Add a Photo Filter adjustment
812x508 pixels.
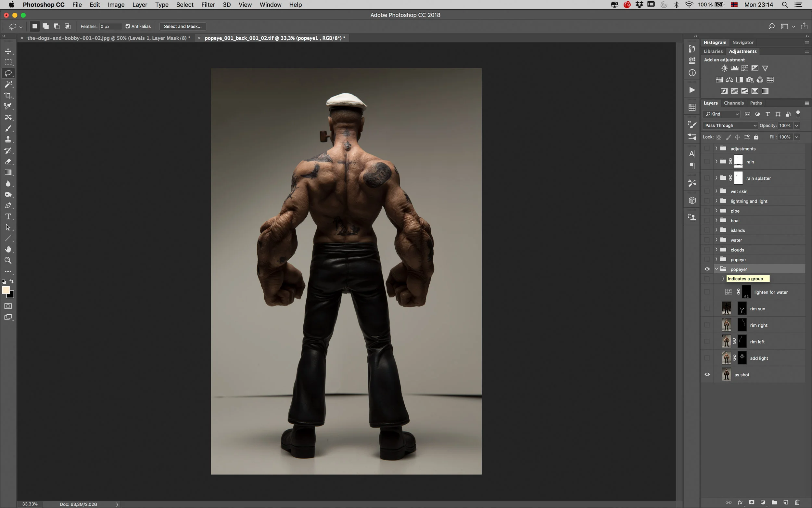tap(750, 80)
